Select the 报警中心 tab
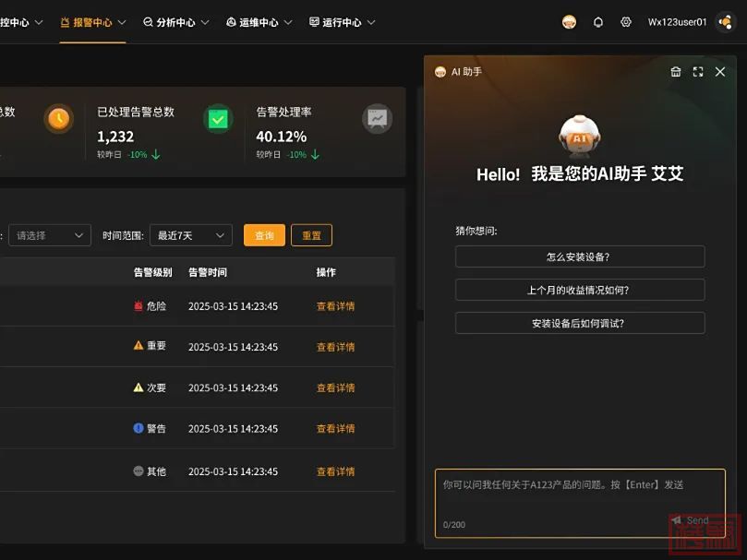The image size is (747, 560). pos(92,22)
